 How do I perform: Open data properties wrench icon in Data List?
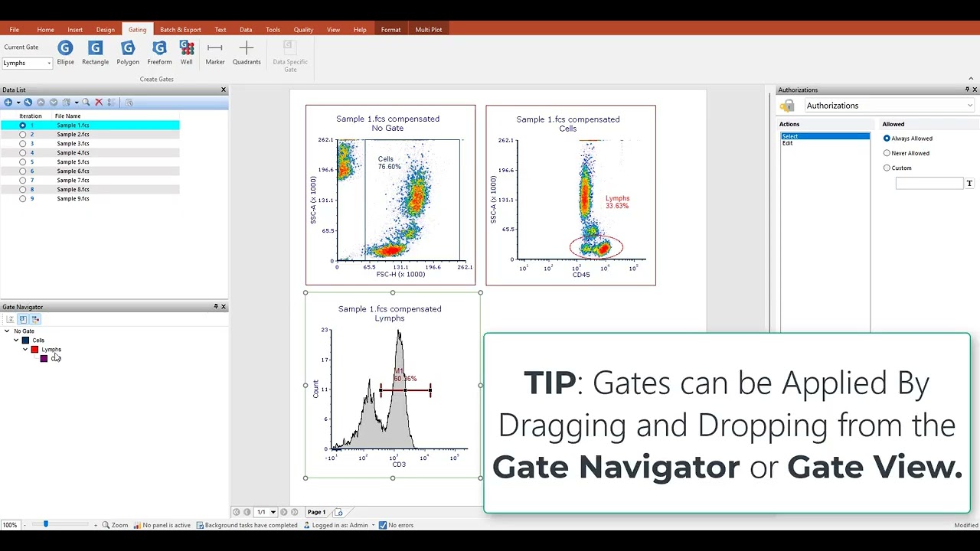(28, 103)
